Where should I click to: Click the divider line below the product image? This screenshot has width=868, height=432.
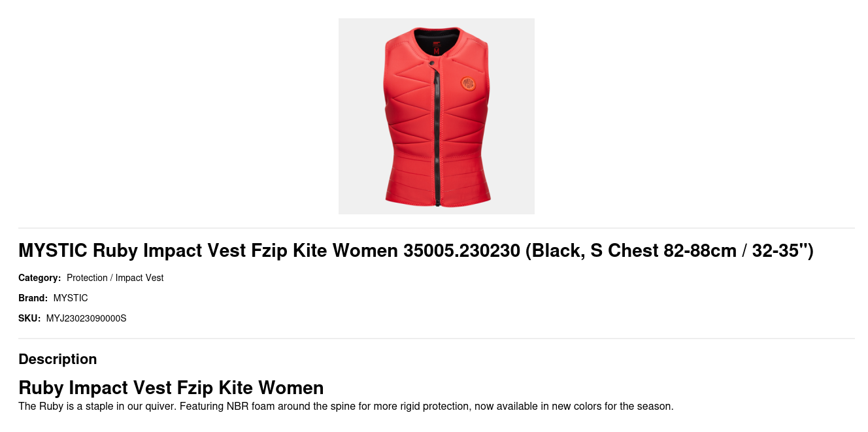437,228
